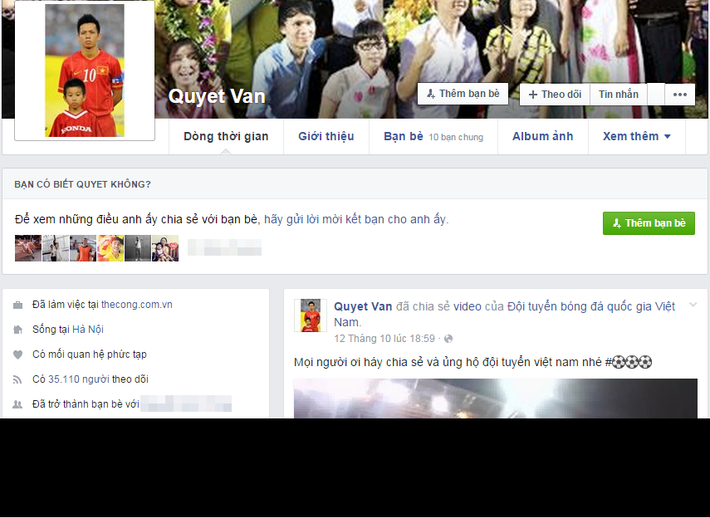Click the post text Mọi người ơi hãy chia sẻ
Screen dimensions: 710x518
pos(473,362)
